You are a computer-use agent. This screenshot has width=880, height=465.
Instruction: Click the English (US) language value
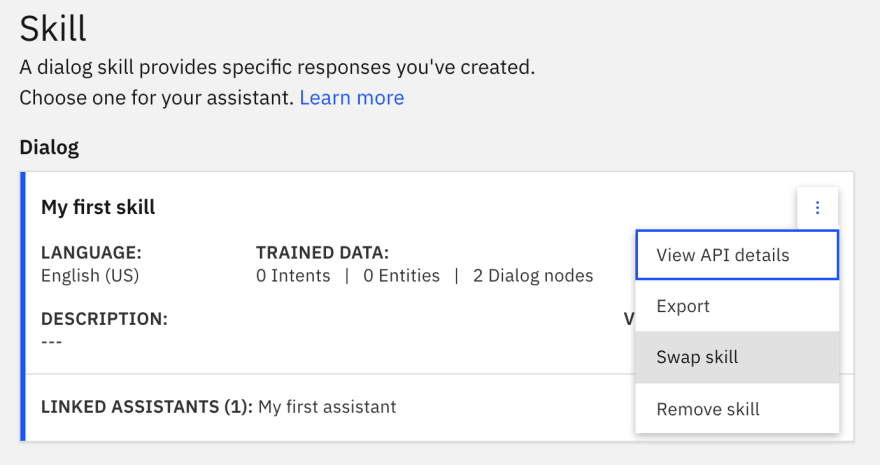(90, 275)
